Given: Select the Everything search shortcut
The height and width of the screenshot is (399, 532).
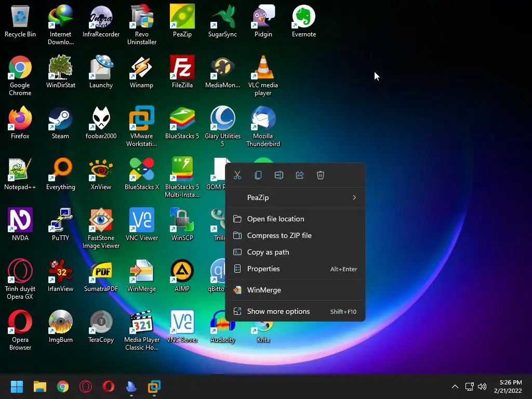Looking at the screenshot, I should pyautogui.click(x=60, y=173).
